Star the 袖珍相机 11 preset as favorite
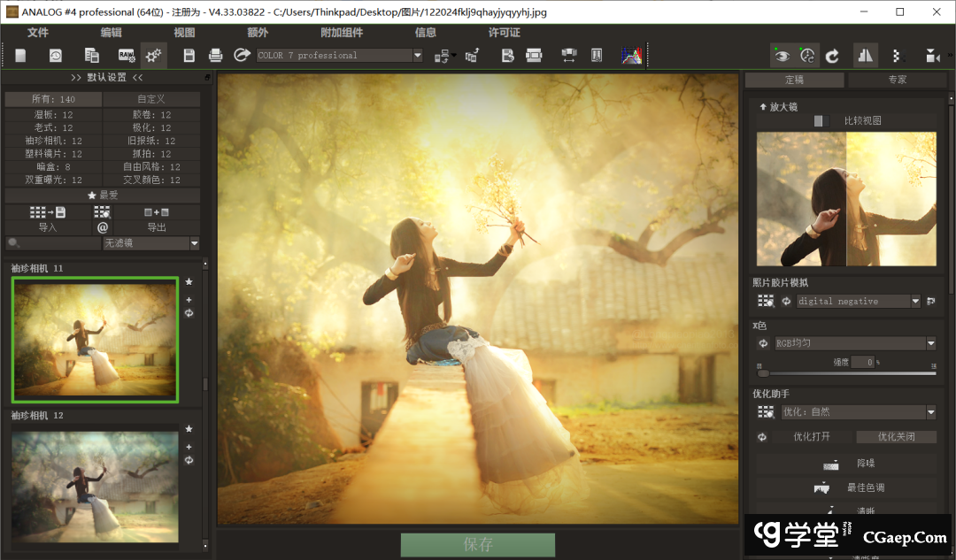 click(x=189, y=282)
